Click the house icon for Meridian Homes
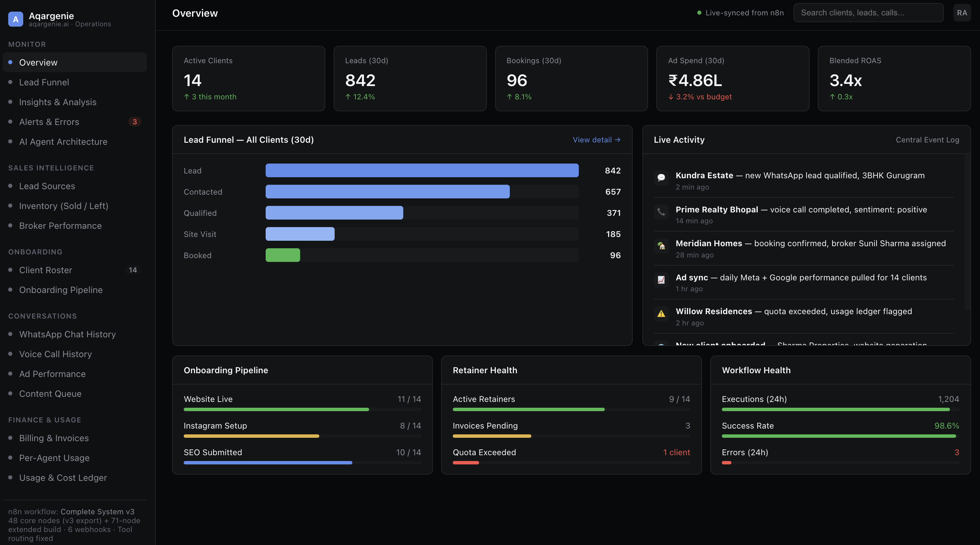Screen dimensions: 980x545 pos(661,246)
